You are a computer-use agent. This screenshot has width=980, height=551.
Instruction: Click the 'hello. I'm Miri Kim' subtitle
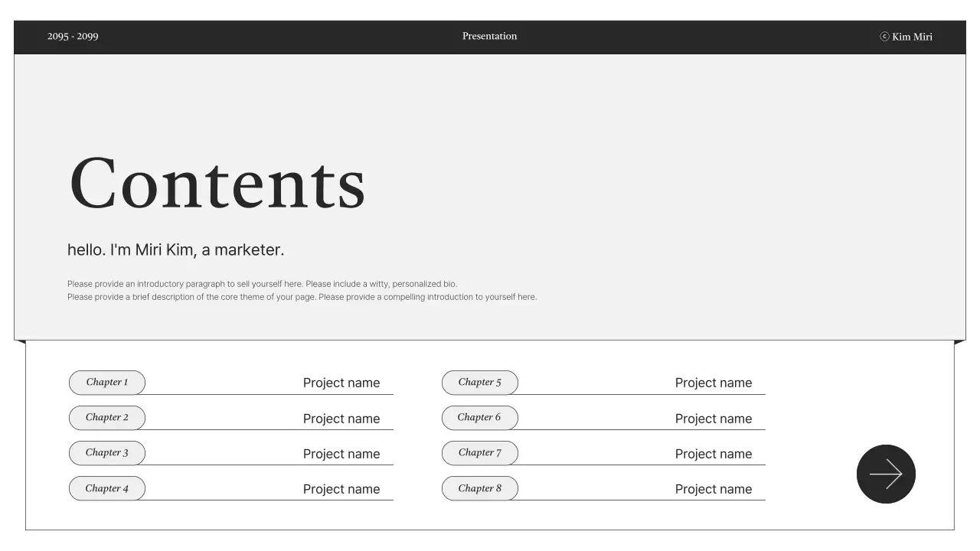(x=175, y=249)
